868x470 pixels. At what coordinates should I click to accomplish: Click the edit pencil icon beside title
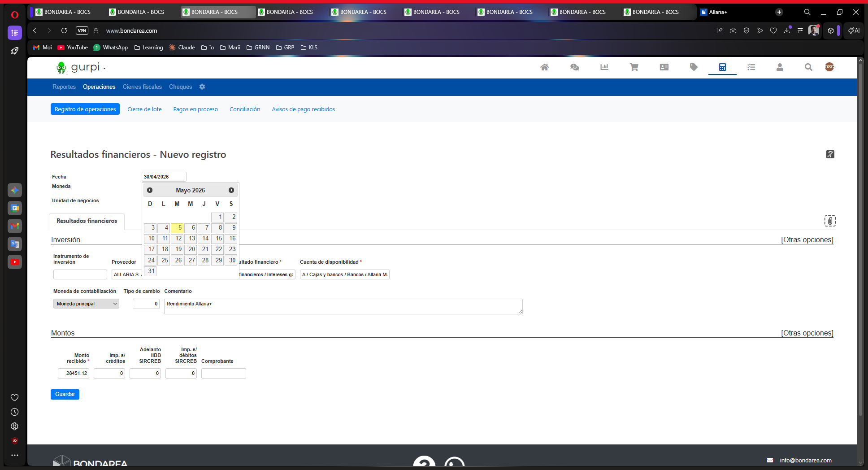(830, 154)
